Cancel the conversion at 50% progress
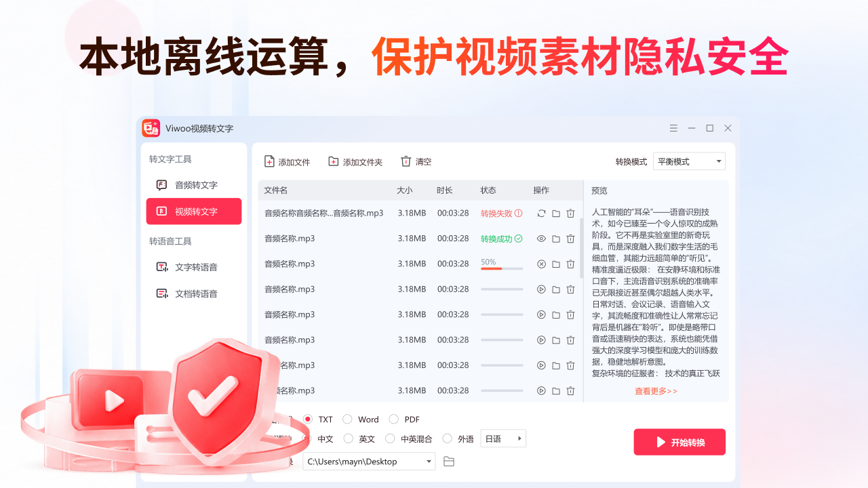The width and height of the screenshot is (868, 488). (x=541, y=264)
